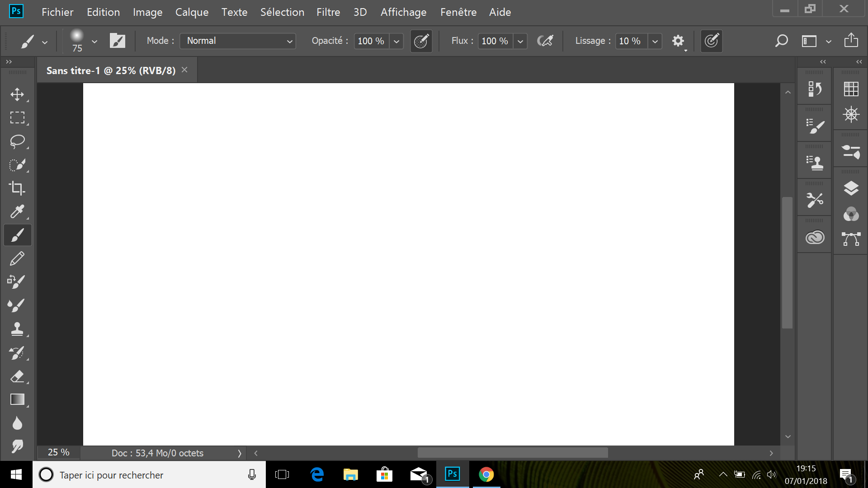Select the Lasso tool
This screenshot has width=868, height=488.
coord(17,141)
